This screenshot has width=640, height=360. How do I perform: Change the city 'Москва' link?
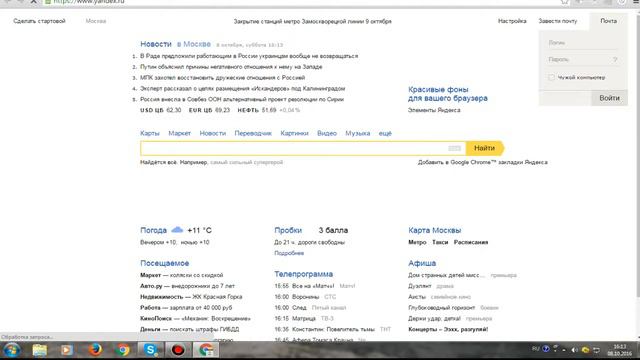pos(96,21)
